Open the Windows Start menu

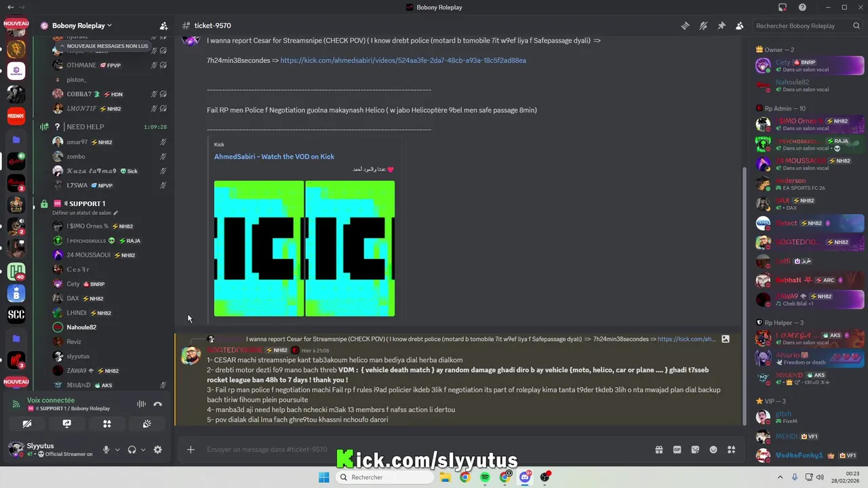click(324, 477)
